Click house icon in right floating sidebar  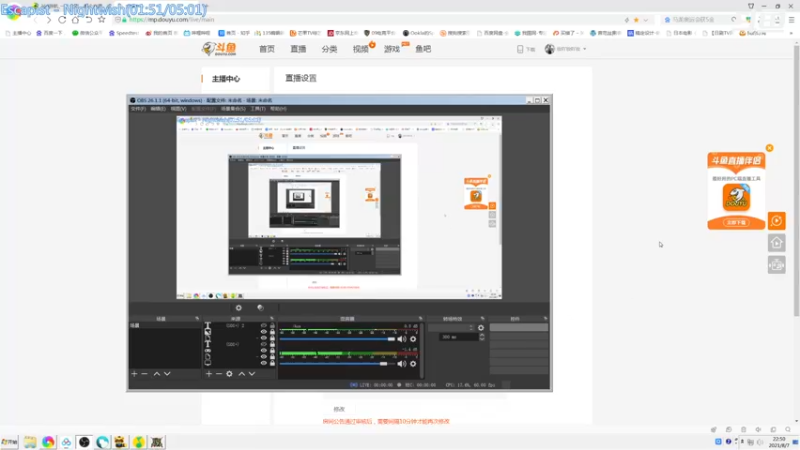coord(777,243)
